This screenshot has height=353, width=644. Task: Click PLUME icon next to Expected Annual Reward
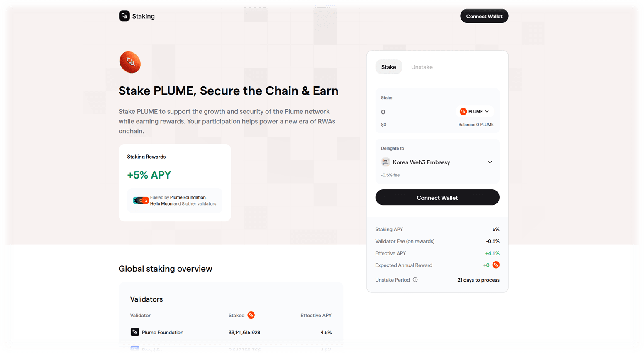click(x=496, y=265)
